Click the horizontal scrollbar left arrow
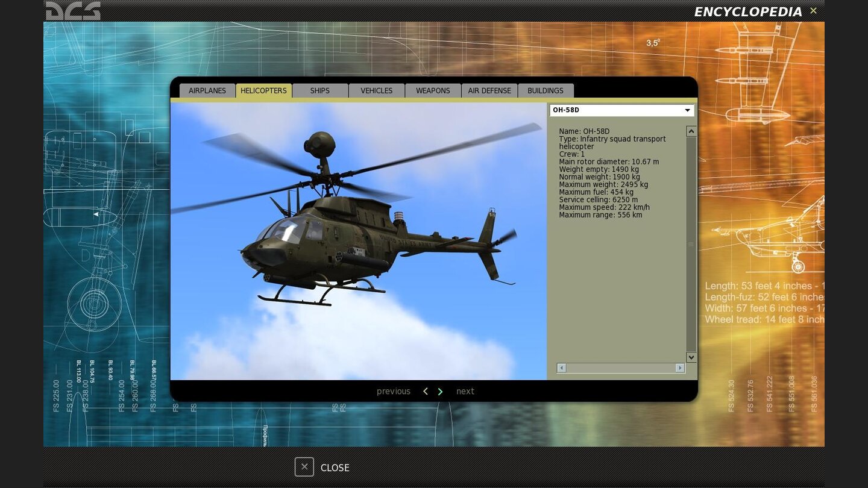Image resolution: width=868 pixels, height=488 pixels. click(562, 368)
